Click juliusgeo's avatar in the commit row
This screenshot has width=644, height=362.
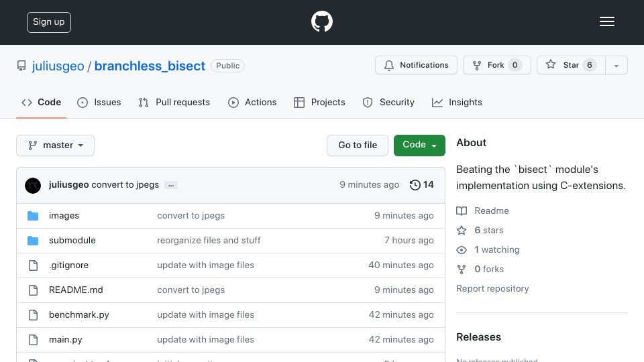[33, 186]
